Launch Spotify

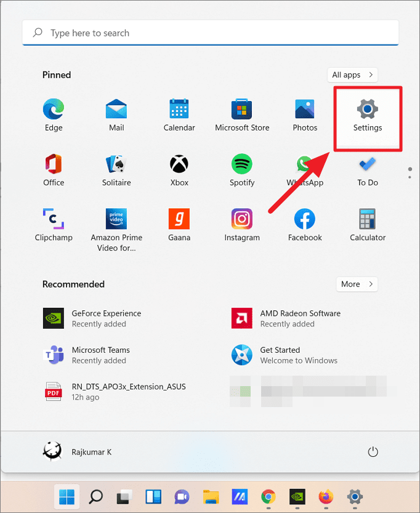pos(242,170)
